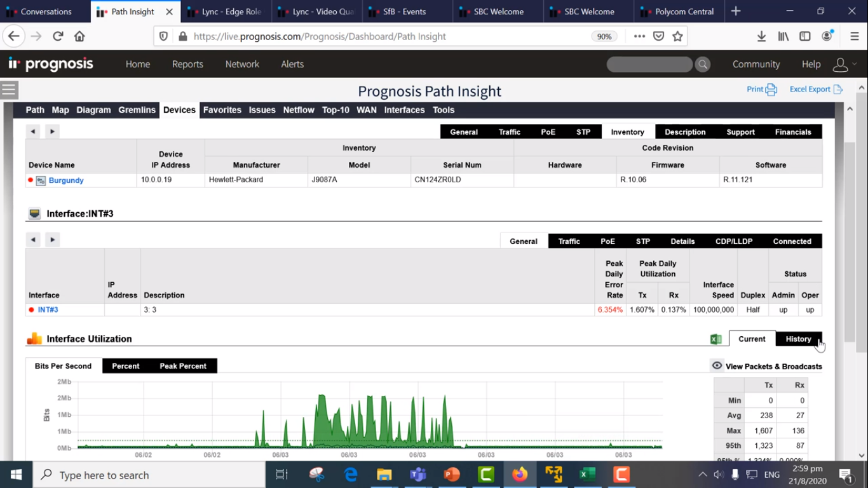Switch chart to Percent tab
The width and height of the screenshot is (868, 488).
pos(126,366)
